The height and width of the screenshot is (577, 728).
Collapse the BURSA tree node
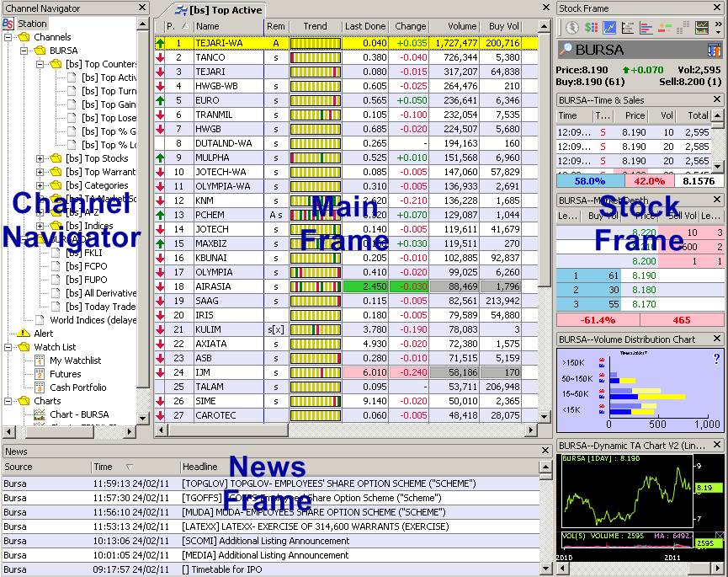click(24, 51)
